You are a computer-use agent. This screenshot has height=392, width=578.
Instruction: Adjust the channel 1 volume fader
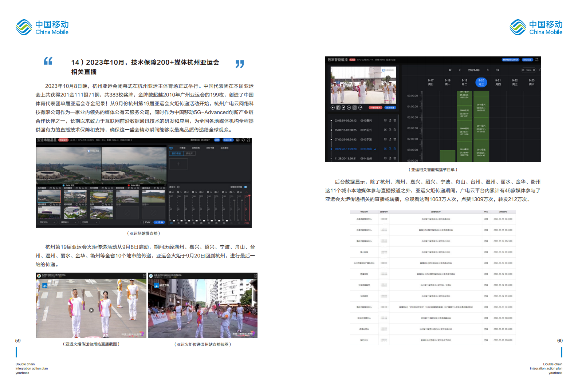(174, 221)
